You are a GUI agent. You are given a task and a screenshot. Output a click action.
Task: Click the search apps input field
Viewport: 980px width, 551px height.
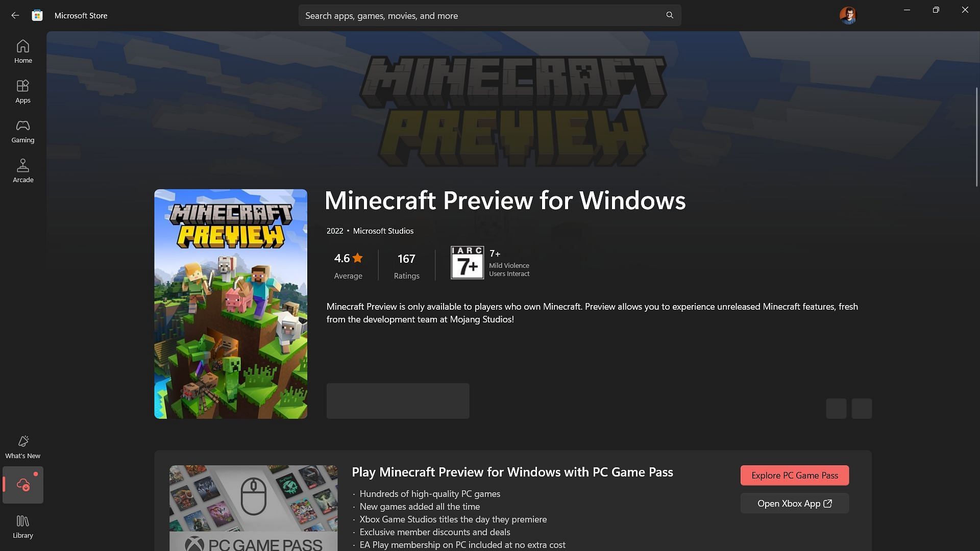pos(480,16)
